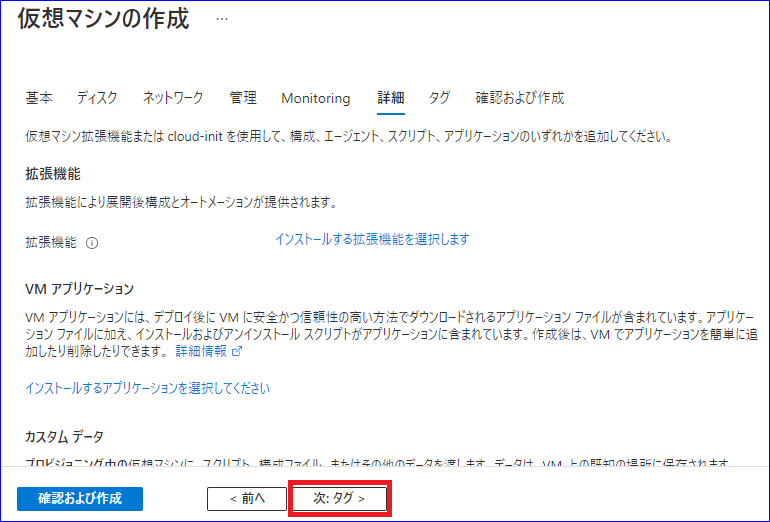Switch to the タグ tab
Image resolution: width=770 pixels, height=522 pixels.
click(x=439, y=98)
